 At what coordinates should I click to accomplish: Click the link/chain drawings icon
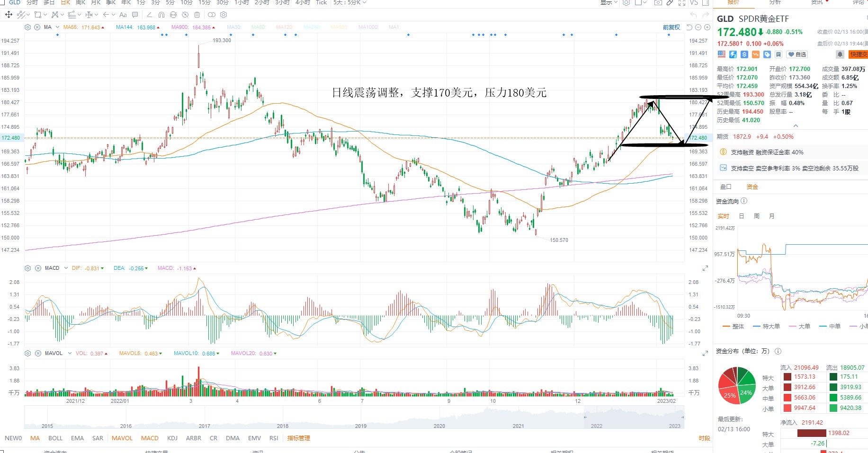coord(212,15)
